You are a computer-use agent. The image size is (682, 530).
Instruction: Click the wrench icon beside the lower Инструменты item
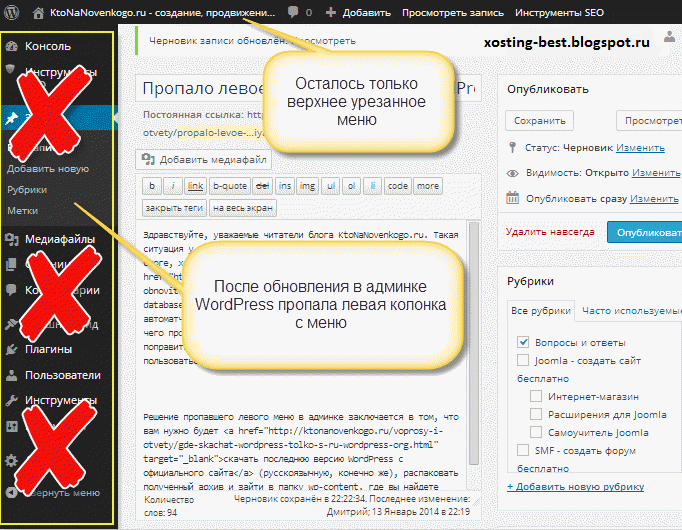point(12,400)
